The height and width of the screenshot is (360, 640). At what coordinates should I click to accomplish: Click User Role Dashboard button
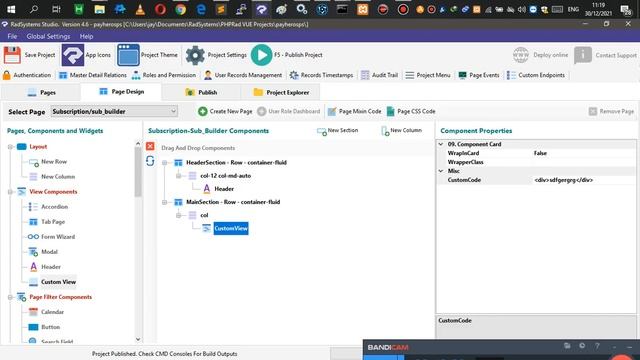289,111
